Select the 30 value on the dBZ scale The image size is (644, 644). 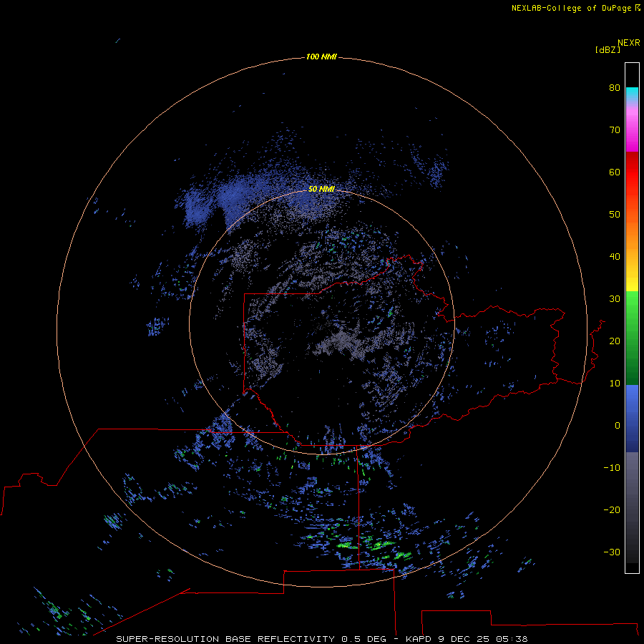click(x=615, y=299)
